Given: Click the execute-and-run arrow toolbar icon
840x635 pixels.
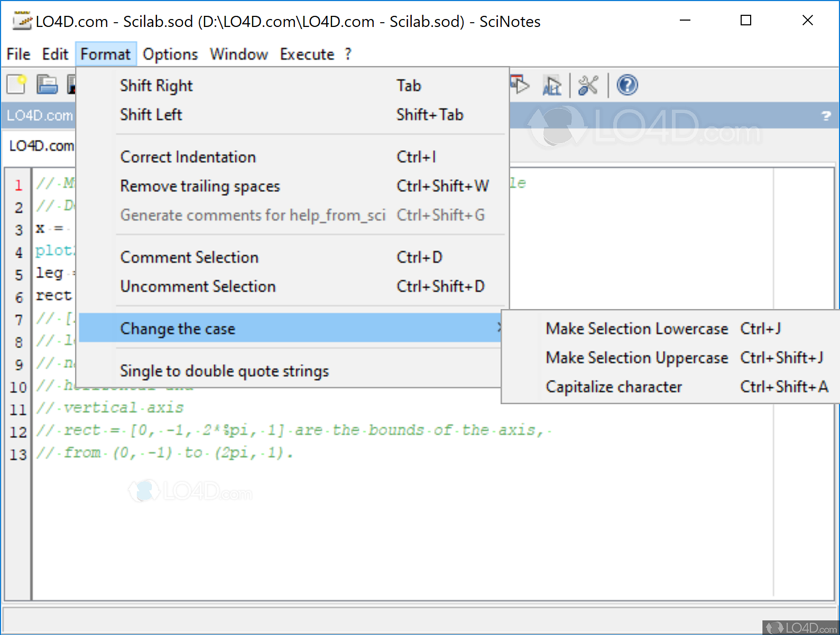Looking at the screenshot, I should (520, 85).
